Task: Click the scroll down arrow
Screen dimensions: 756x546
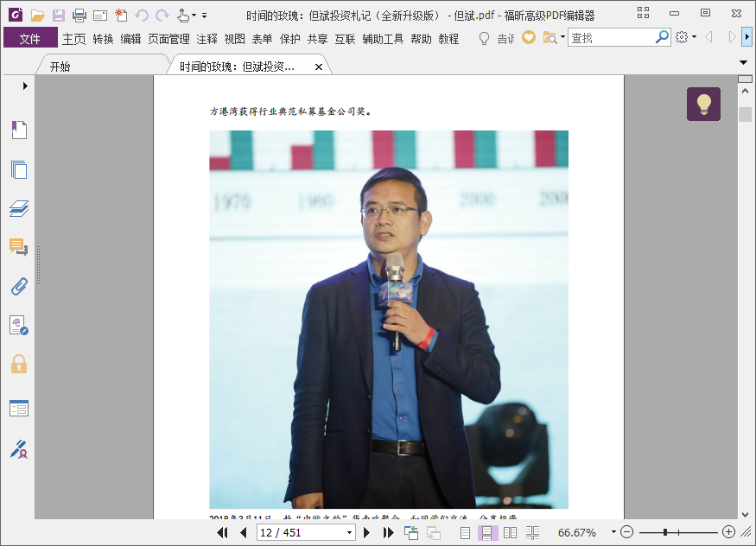Action: pyautogui.click(x=745, y=515)
